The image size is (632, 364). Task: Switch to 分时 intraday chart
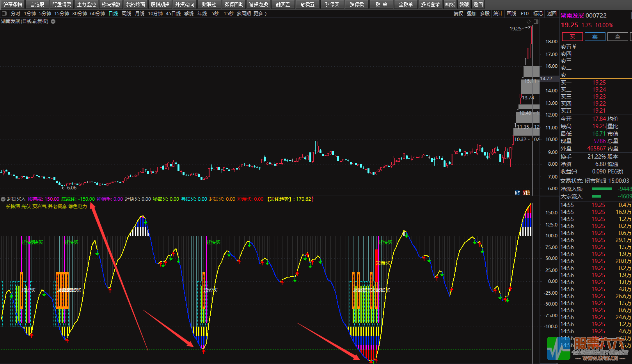click(x=16, y=14)
